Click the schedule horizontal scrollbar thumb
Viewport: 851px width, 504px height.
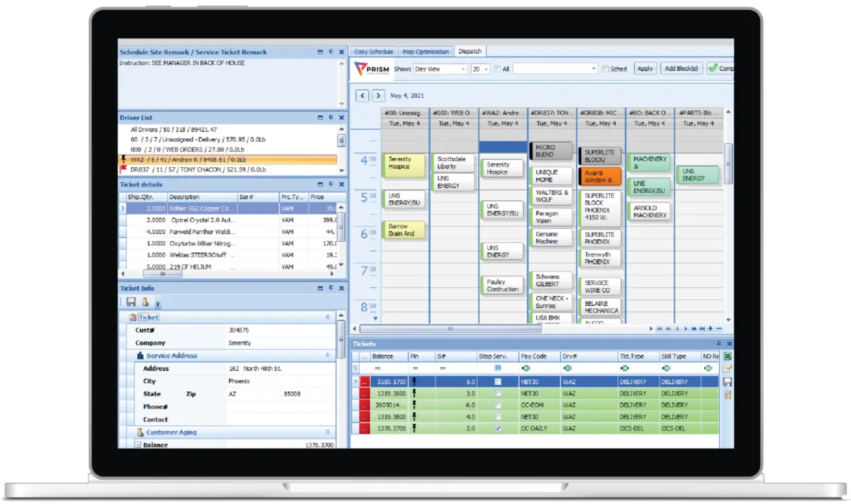(x=450, y=328)
